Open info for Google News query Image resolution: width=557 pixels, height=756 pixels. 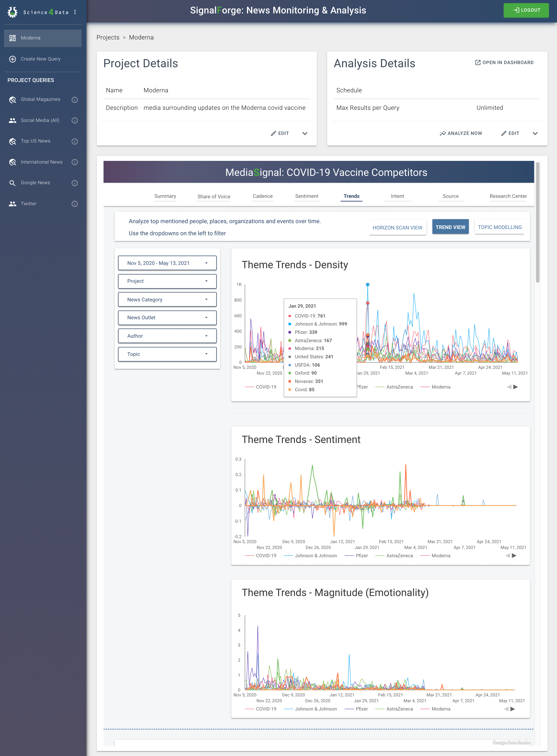[75, 183]
